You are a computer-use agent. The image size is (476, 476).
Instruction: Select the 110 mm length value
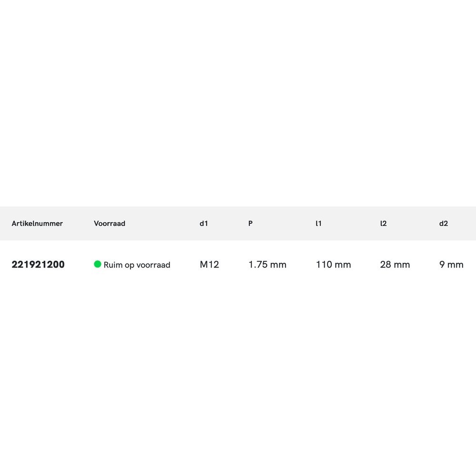pos(333,265)
